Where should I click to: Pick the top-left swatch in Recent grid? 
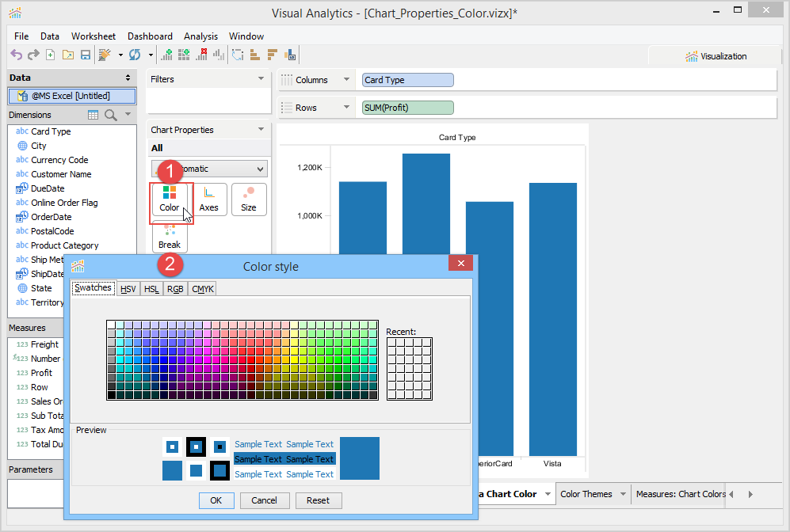click(391, 343)
